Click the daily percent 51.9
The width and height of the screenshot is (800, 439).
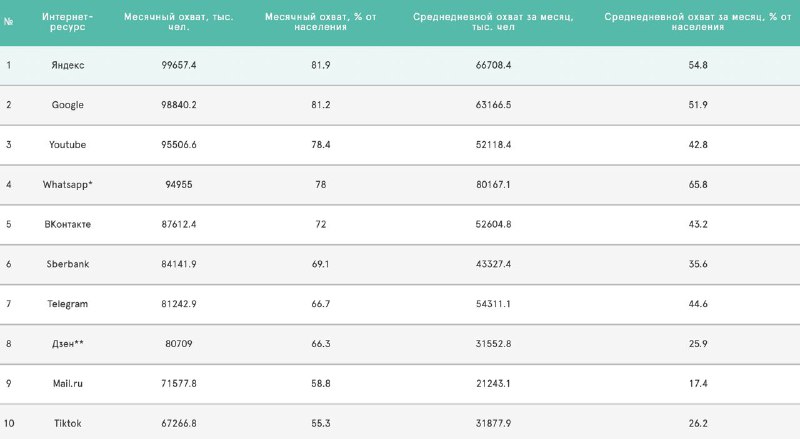(x=697, y=105)
